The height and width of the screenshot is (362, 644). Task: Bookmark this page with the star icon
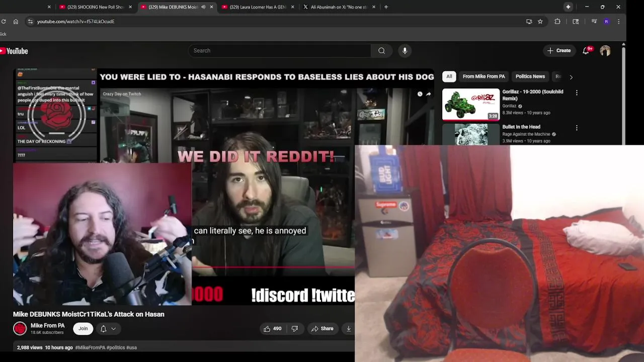pyautogui.click(x=540, y=22)
